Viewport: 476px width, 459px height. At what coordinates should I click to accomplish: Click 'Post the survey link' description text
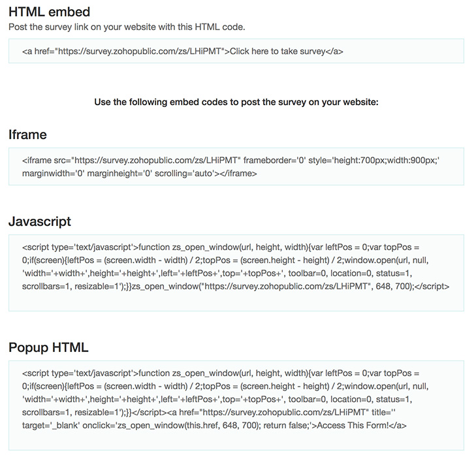127,27
